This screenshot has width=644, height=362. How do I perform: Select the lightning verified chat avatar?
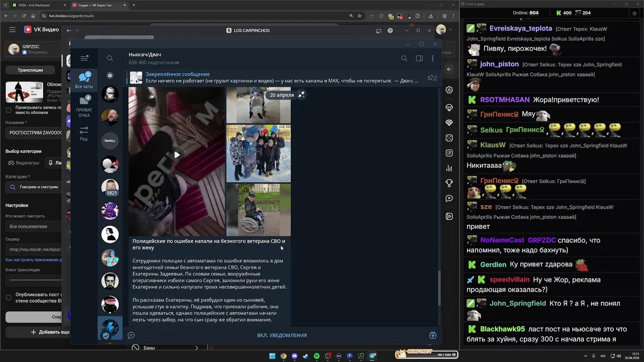click(110, 328)
